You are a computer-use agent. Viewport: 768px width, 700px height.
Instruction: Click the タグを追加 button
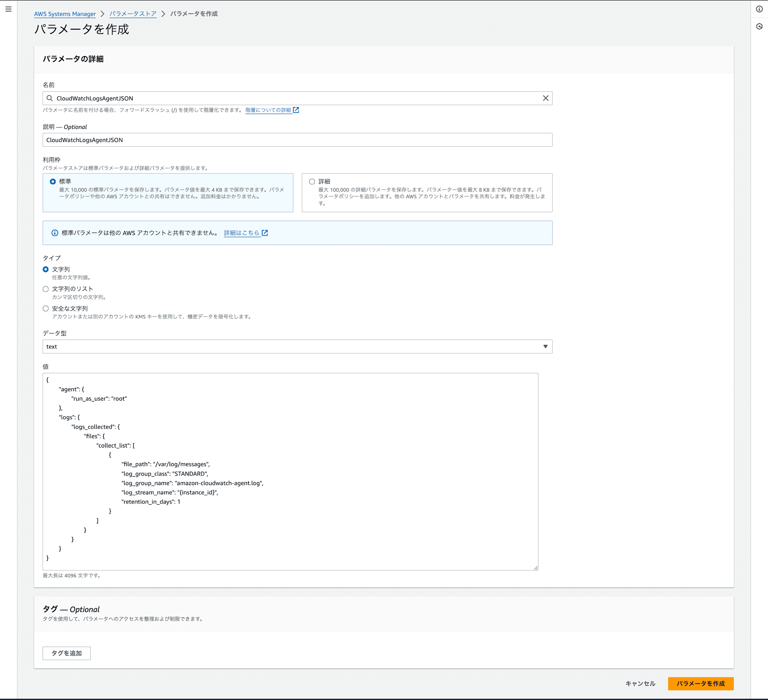pyautogui.click(x=66, y=653)
